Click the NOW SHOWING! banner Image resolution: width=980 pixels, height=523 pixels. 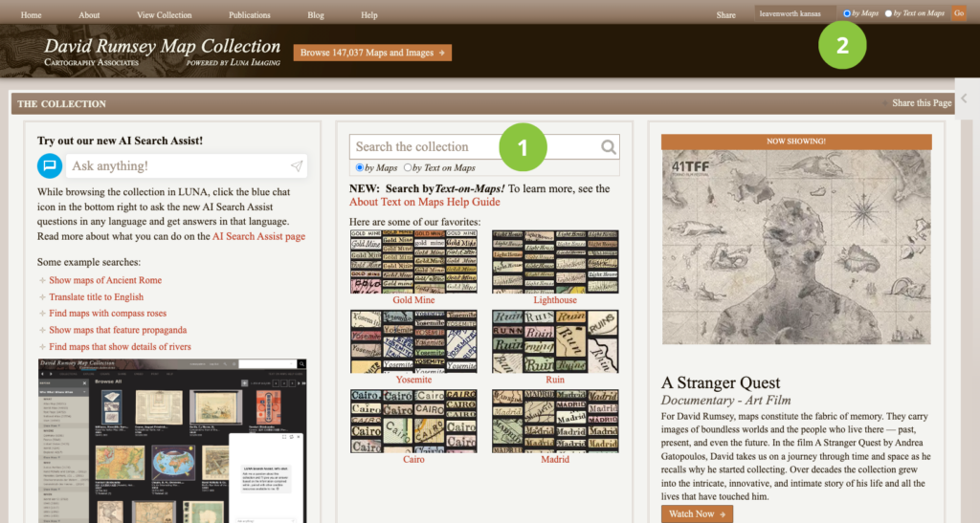pyautogui.click(x=796, y=142)
